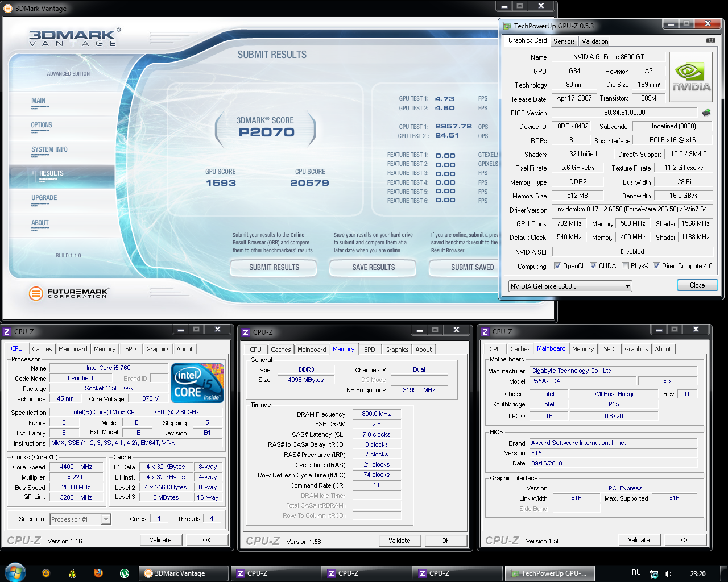Click OK in left CPU-Z window
Screen dimensions: 728x582
coord(206,540)
